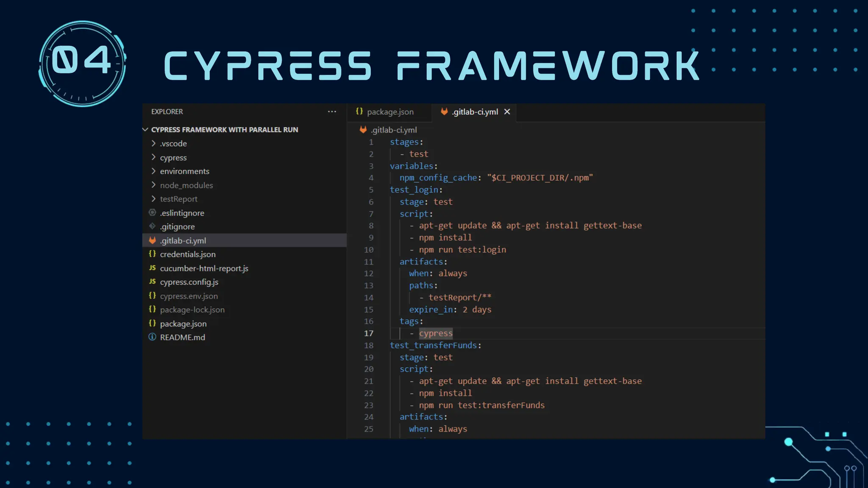The width and height of the screenshot is (868, 488).
Task: Expand the .vscode folder
Action: tap(153, 144)
